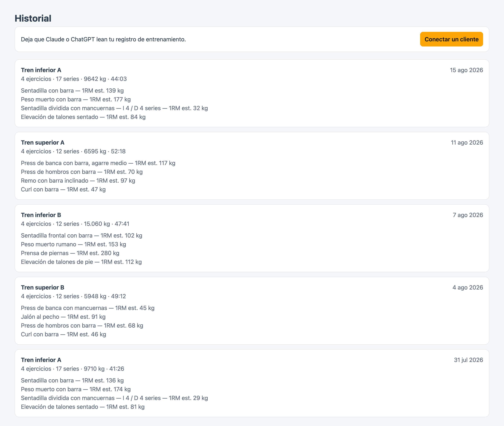Click the Sentadilla frontal con barra entry

click(x=81, y=236)
